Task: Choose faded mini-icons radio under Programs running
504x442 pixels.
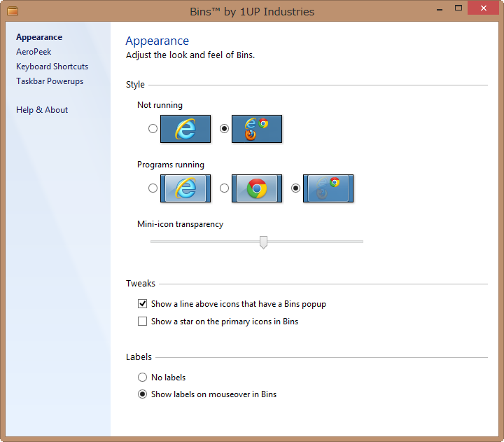Action: (x=295, y=188)
